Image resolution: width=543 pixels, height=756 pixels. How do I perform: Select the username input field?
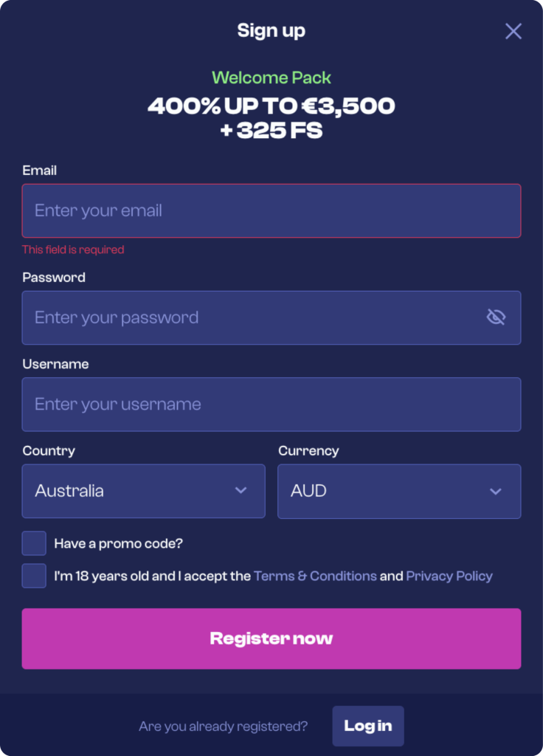(271, 405)
